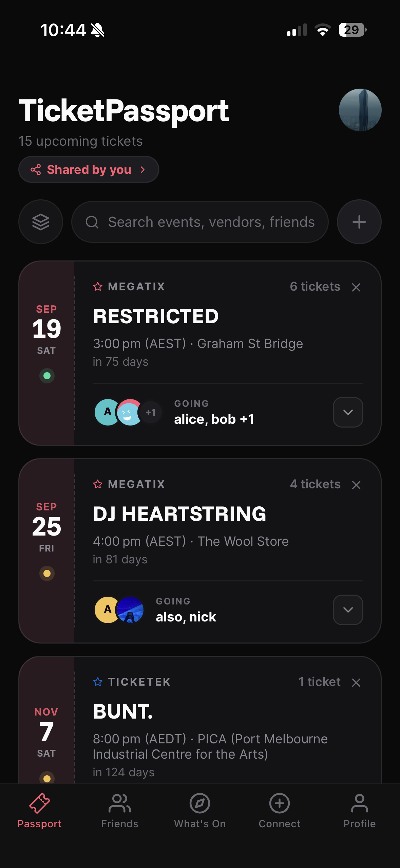The height and width of the screenshot is (868, 400).
Task: Switch to the Friends tab
Action: (x=120, y=811)
